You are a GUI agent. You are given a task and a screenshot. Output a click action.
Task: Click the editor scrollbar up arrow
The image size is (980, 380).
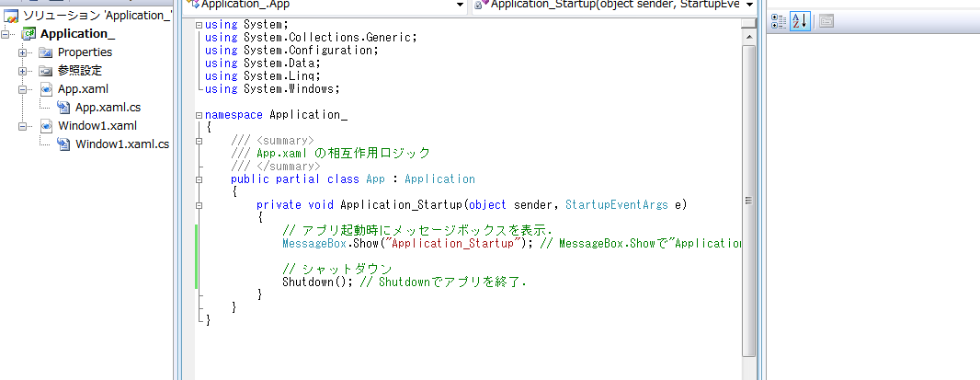[748, 36]
